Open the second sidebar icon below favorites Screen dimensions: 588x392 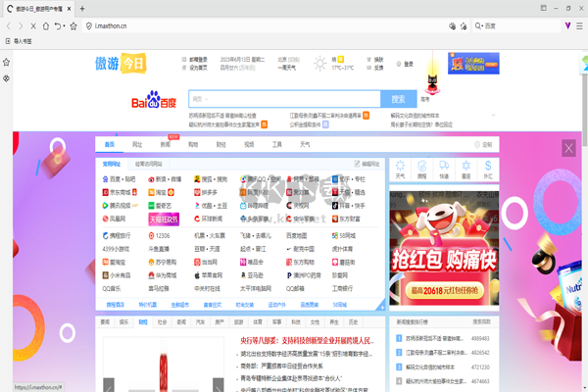click(x=7, y=78)
